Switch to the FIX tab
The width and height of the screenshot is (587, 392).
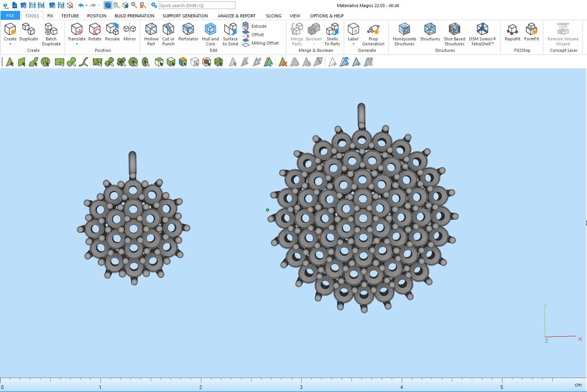point(50,16)
